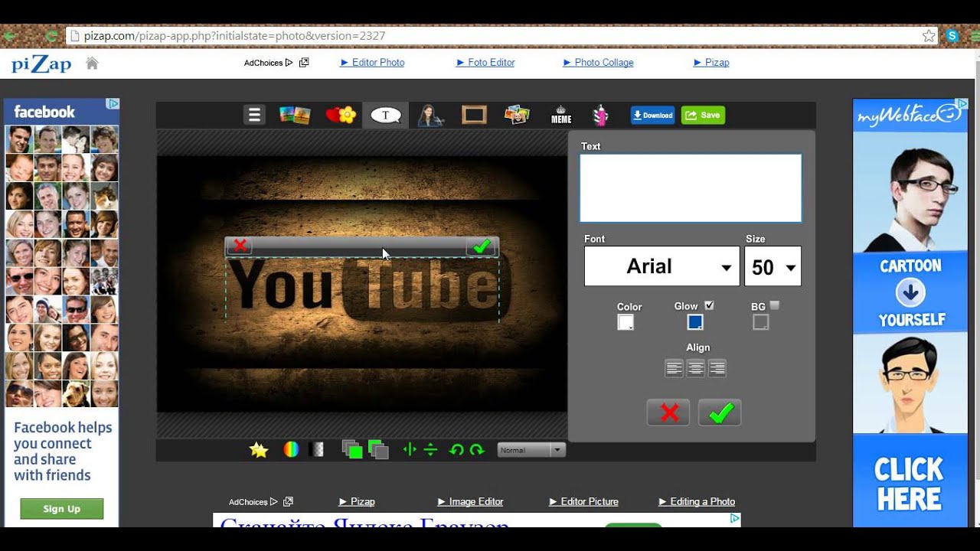Pick the blue Glow color swatch
The image size is (980, 551).
coord(695,323)
